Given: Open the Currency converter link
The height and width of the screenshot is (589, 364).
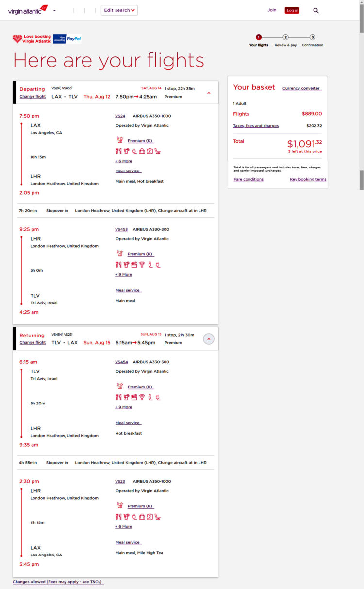Looking at the screenshot, I should 301,88.
